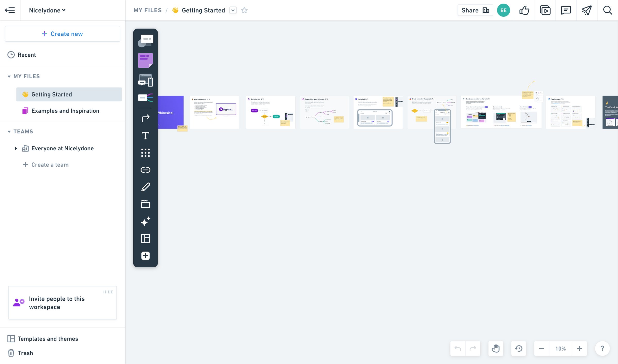Select the frame/section tool
Image resolution: width=618 pixels, height=364 pixels.
[145, 204]
